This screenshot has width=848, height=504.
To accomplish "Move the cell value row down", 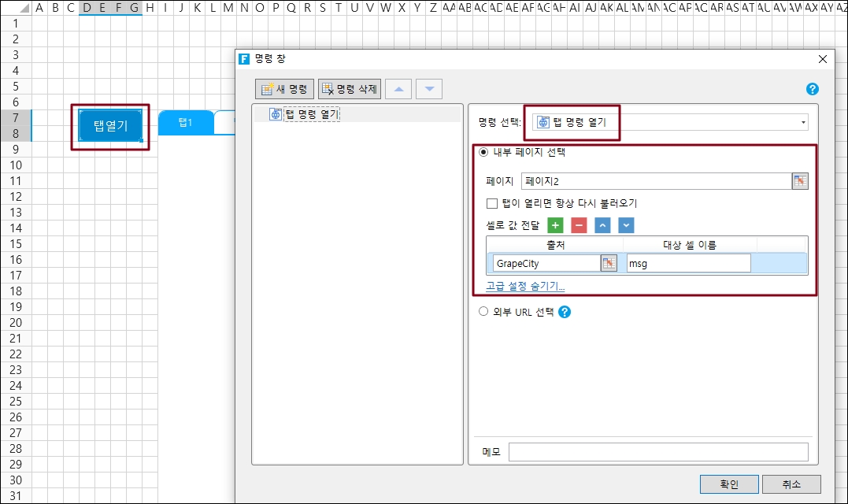I will [626, 226].
